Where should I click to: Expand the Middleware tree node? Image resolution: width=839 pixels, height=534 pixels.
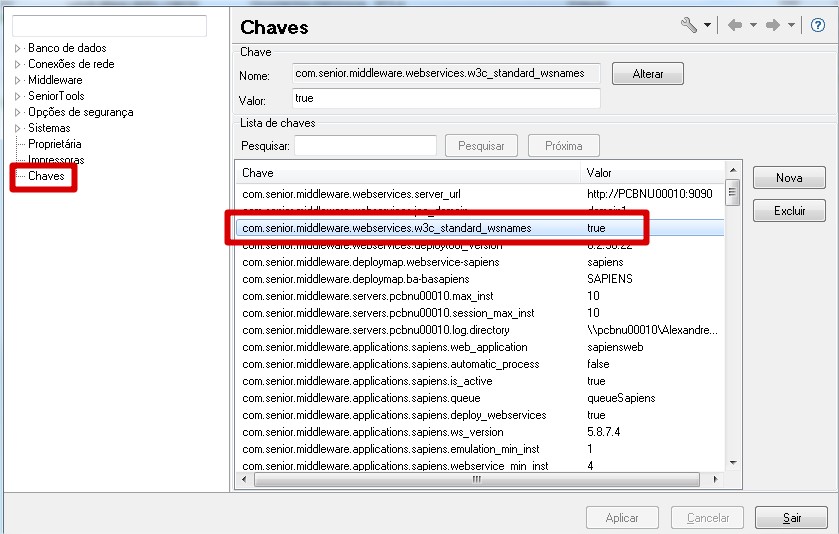click(17, 80)
